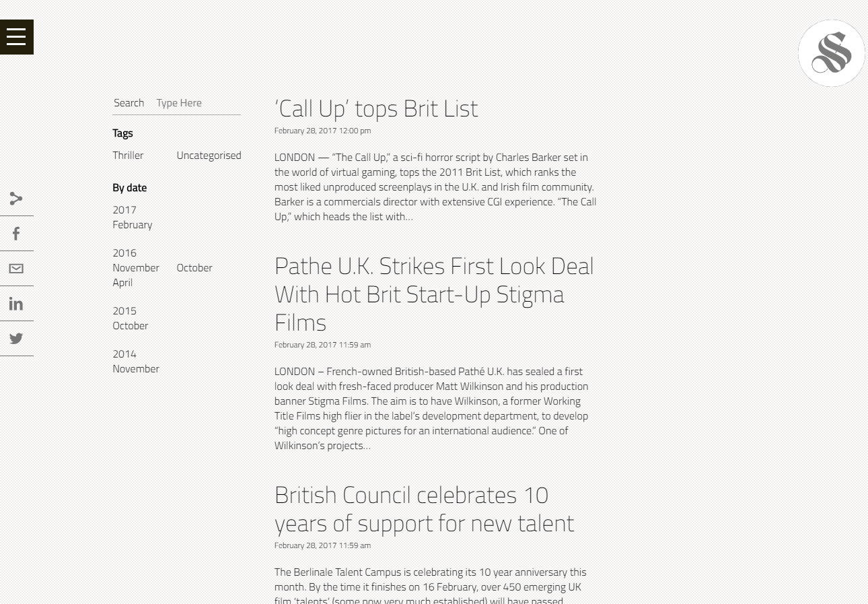Share the page on LinkedIn
868x604 pixels.
click(x=16, y=304)
